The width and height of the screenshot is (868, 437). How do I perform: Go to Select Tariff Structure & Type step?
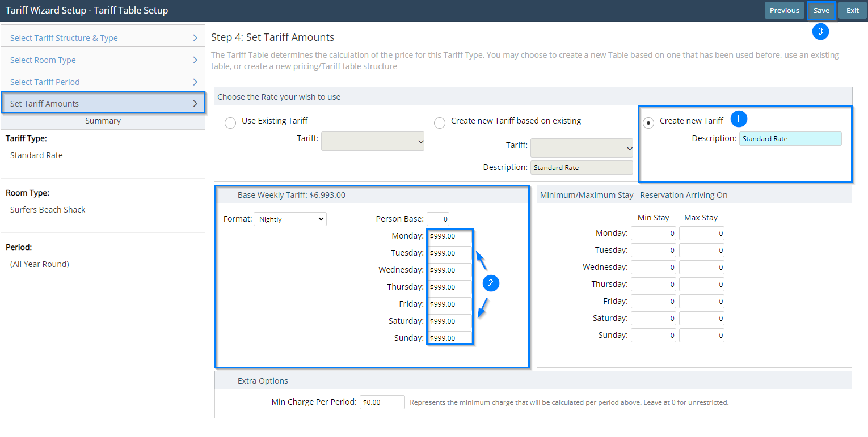(x=64, y=38)
